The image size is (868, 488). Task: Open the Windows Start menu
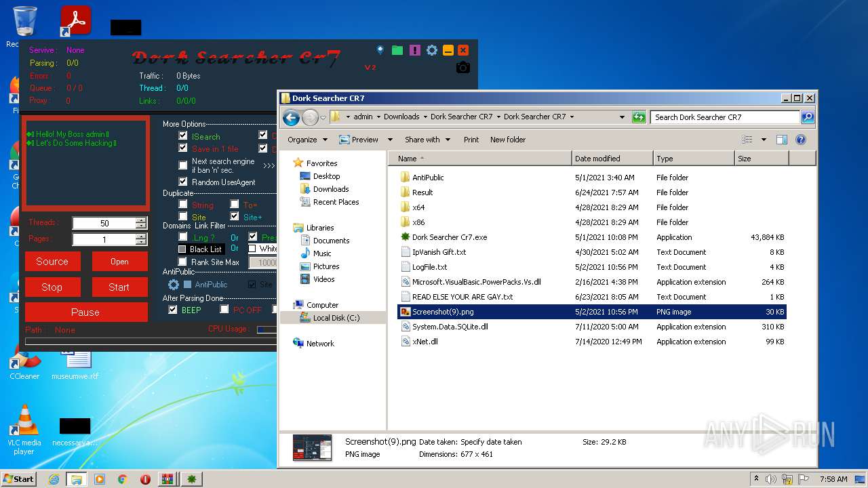(18, 479)
